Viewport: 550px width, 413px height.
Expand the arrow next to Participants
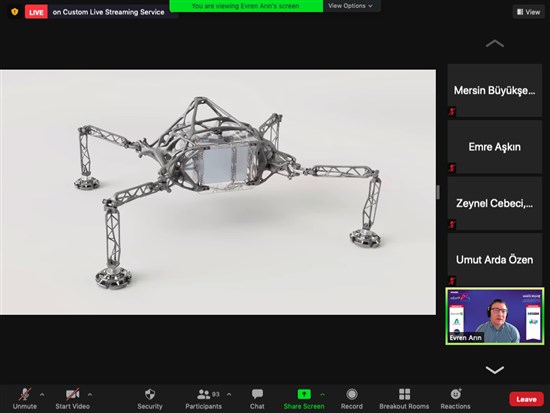click(229, 394)
